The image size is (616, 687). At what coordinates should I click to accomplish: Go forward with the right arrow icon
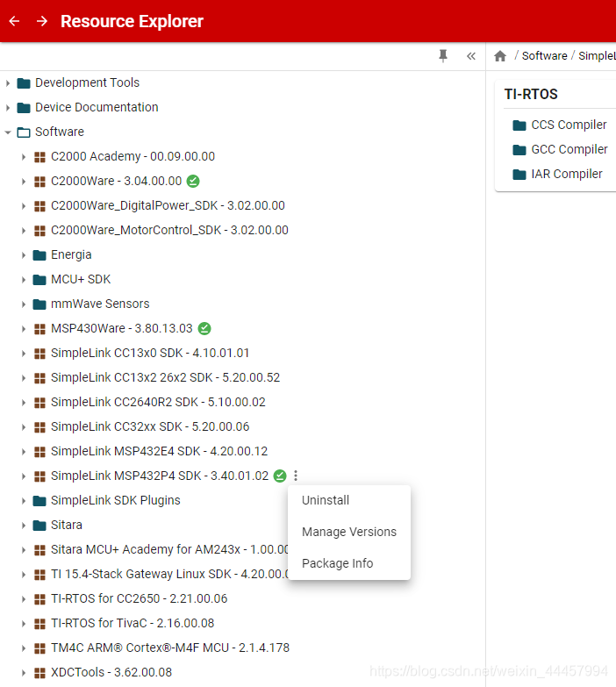pyautogui.click(x=42, y=21)
